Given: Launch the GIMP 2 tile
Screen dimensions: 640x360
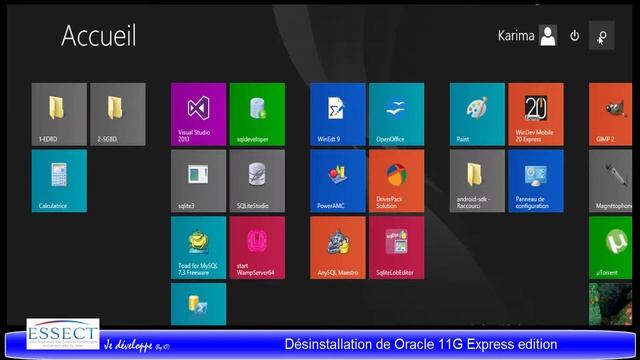Looking at the screenshot, I should [611, 114].
